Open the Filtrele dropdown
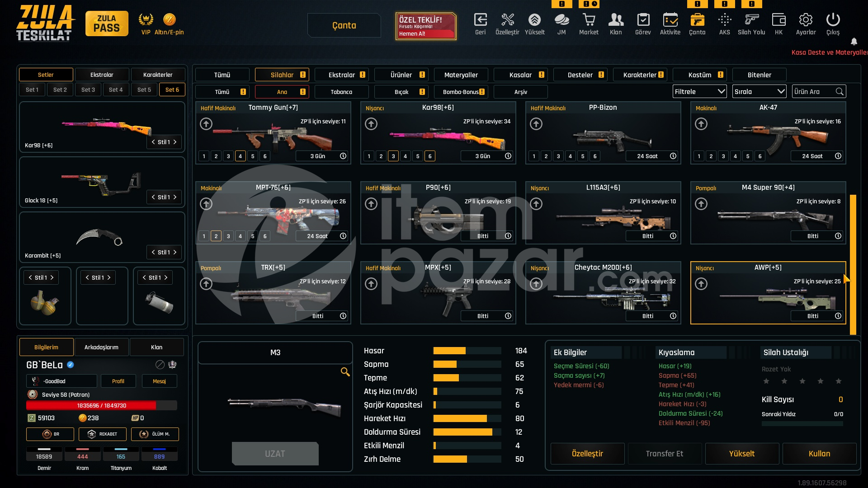The height and width of the screenshot is (488, 868). click(x=699, y=92)
